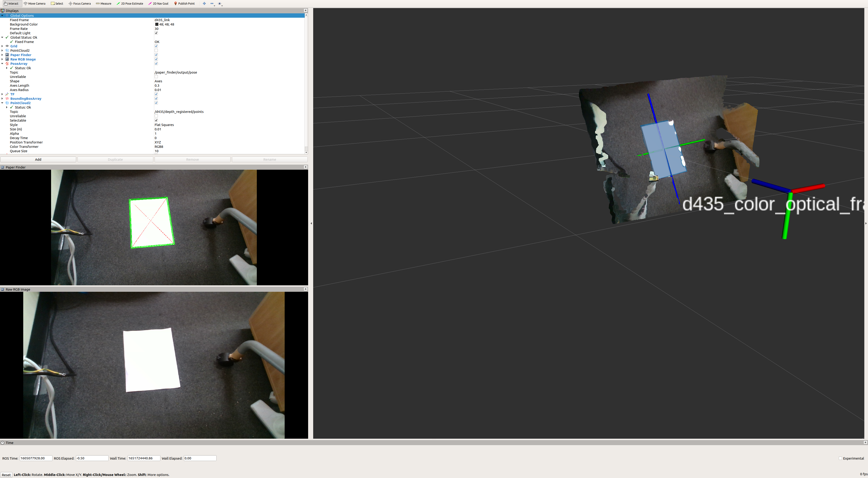The image size is (868, 478).
Task: Collapse the Global Status section
Action: (2, 37)
